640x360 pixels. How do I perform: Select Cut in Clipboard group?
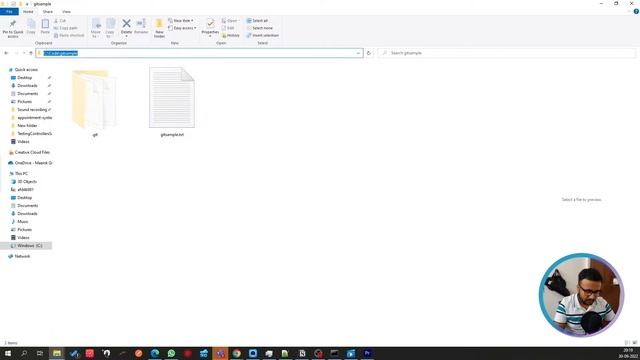[60, 21]
